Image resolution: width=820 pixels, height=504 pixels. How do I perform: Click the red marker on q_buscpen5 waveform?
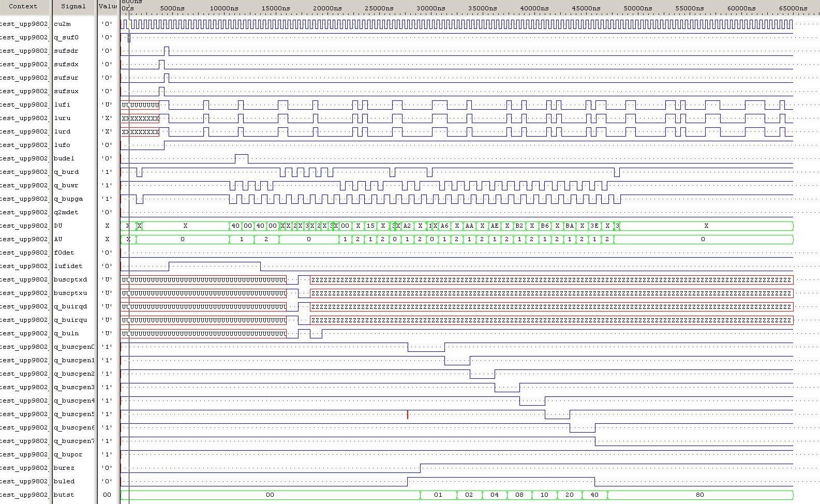click(408, 414)
